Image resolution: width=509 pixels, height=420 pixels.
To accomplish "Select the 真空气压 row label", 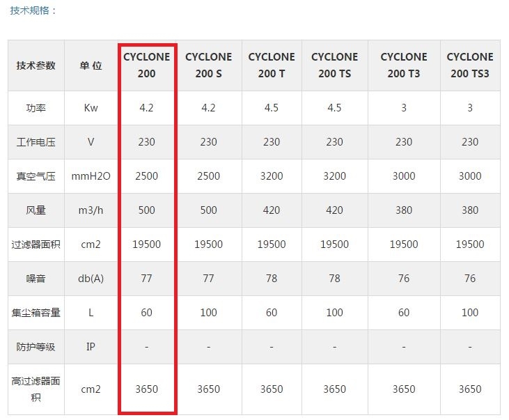I will tap(36, 176).
